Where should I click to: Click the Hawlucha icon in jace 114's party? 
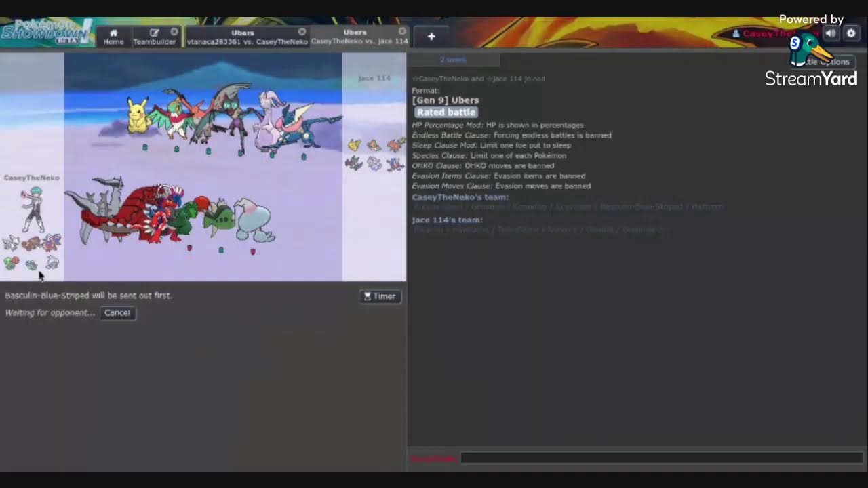tap(374, 145)
